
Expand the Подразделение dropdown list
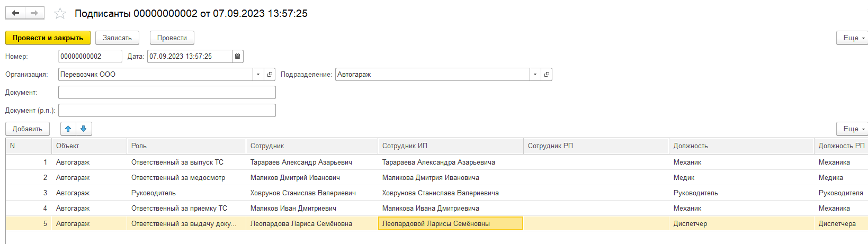point(535,75)
